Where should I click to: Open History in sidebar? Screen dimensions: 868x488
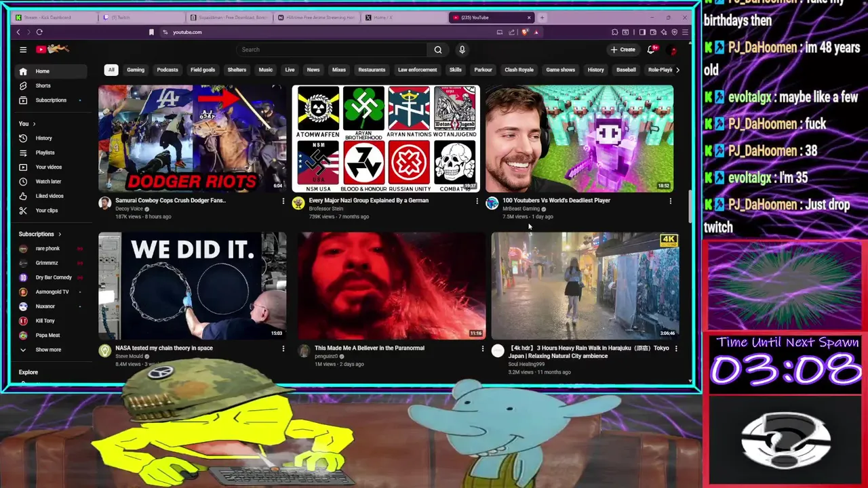50,138
